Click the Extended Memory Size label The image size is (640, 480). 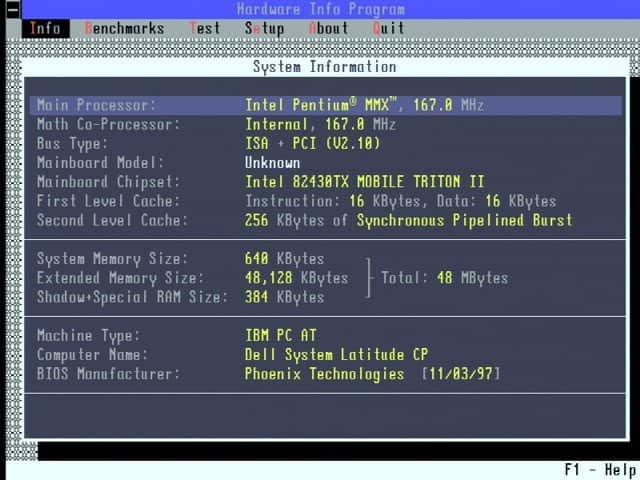[120, 278]
